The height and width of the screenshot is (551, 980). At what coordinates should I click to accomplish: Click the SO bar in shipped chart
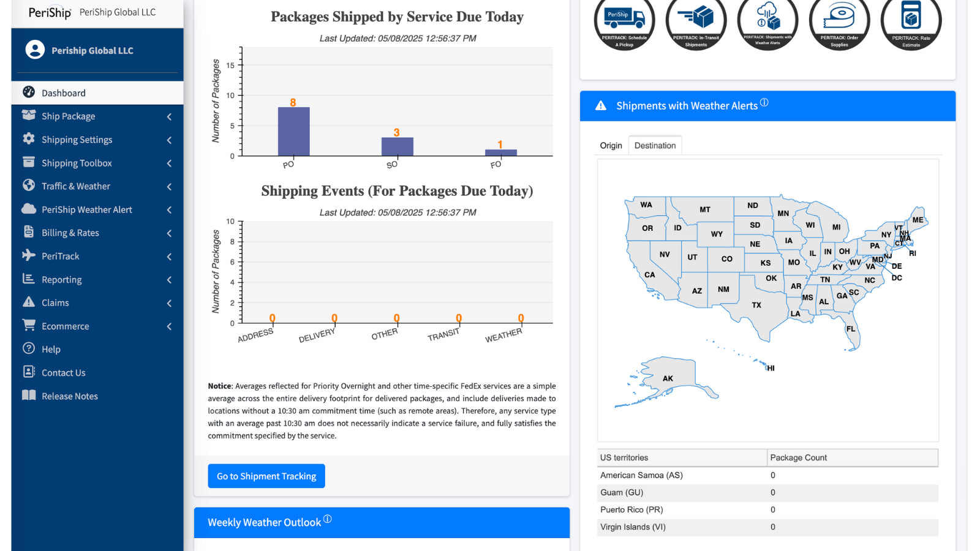click(397, 146)
